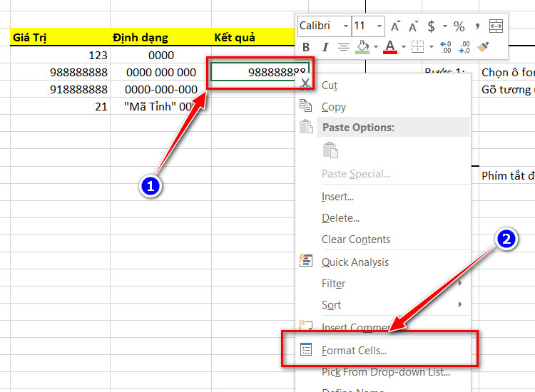Select the Định dạng header cell

[160, 37]
